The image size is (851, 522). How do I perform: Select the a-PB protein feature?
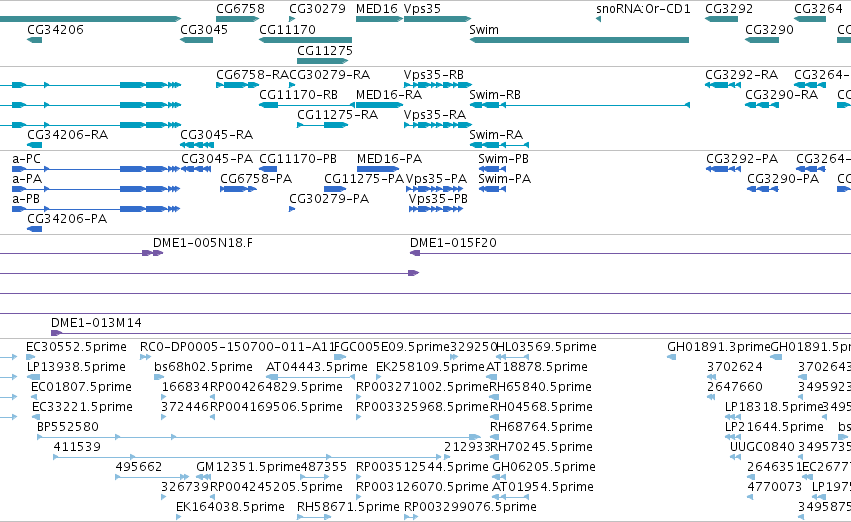click(x=96, y=209)
